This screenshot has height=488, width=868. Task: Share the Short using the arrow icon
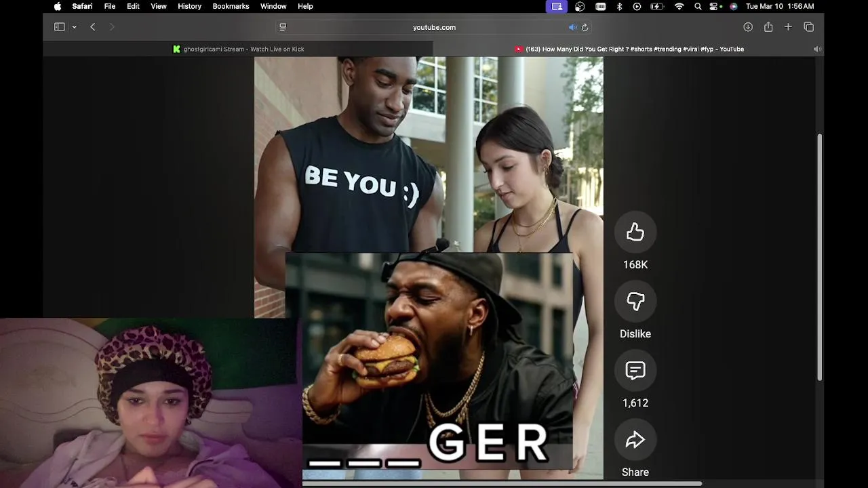pos(635,440)
